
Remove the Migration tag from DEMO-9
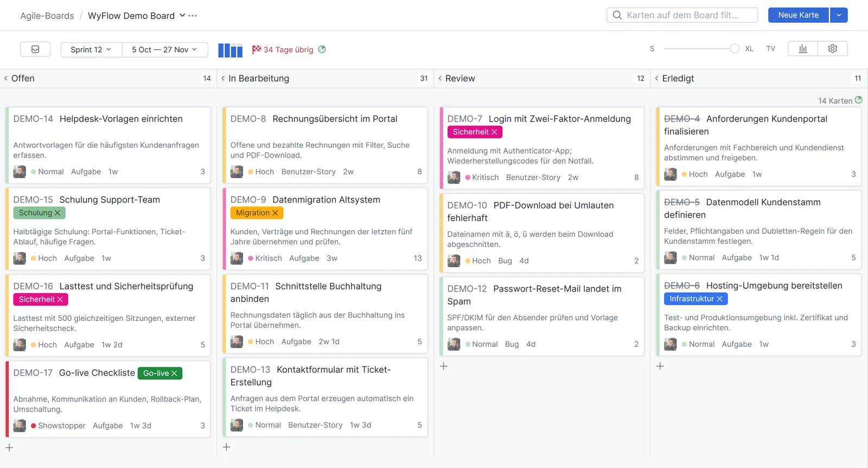click(275, 213)
